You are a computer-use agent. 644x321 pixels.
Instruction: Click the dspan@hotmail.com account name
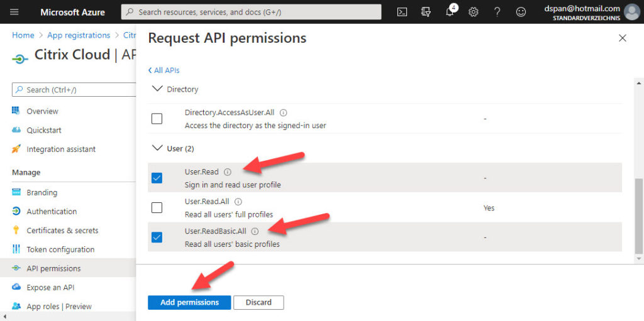point(582,8)
